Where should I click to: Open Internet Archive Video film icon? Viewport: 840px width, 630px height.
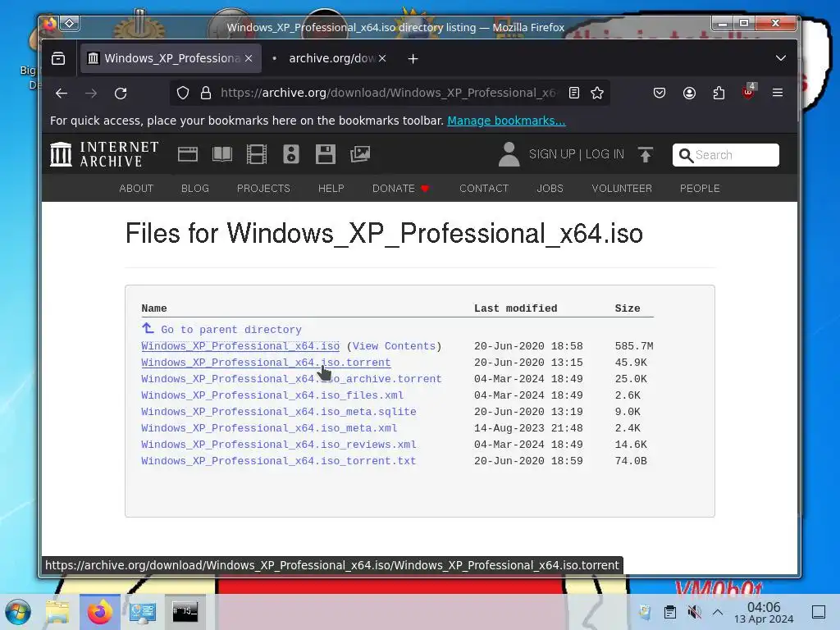(x=257, y=154)
